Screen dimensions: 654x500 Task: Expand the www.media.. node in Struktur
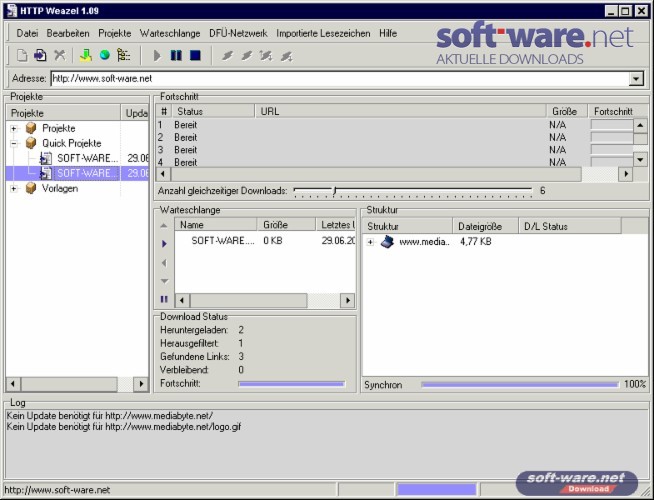click(x=370, y=242)
